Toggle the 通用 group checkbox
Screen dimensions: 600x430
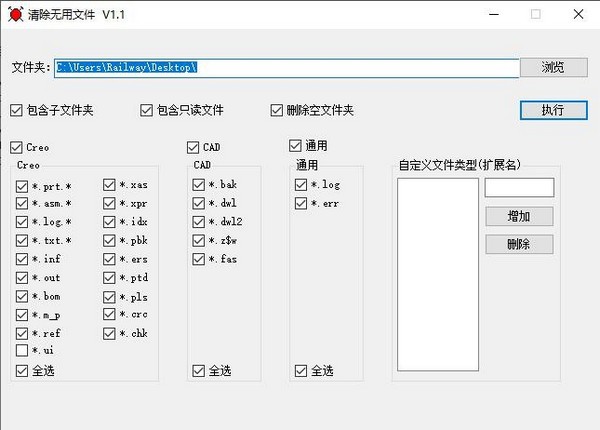click(x=295, y=145)
